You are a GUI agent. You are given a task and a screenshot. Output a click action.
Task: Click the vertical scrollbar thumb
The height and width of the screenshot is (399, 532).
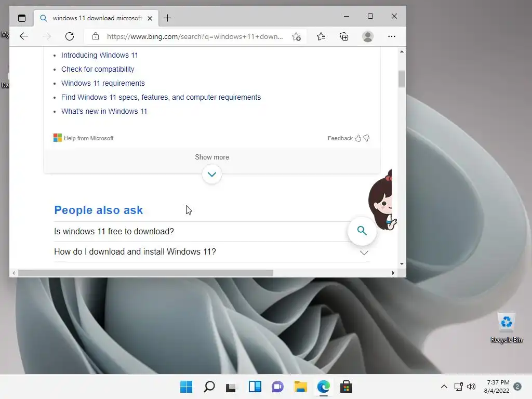point(402,79)
